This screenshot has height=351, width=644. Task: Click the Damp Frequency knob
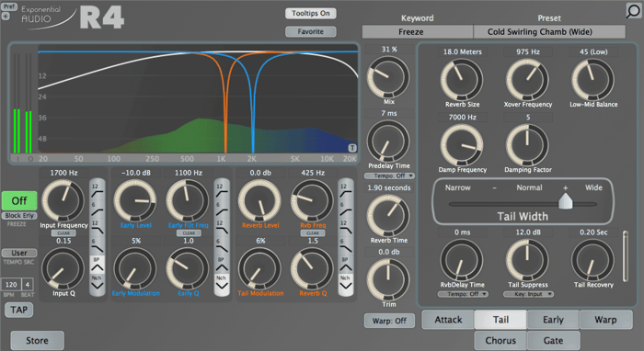click(462, 145)
